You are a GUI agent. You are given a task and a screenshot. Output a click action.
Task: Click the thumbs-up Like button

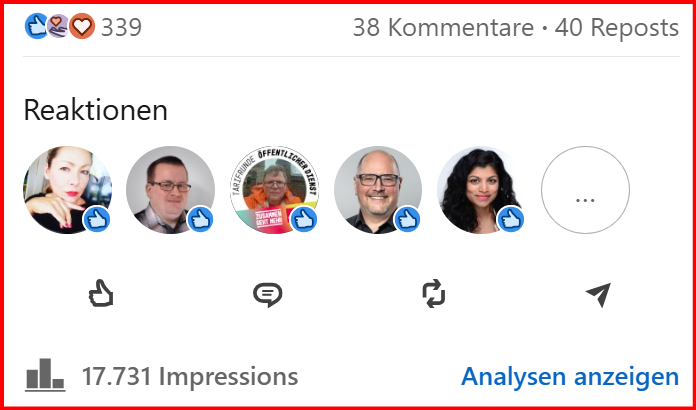(101, 293)
